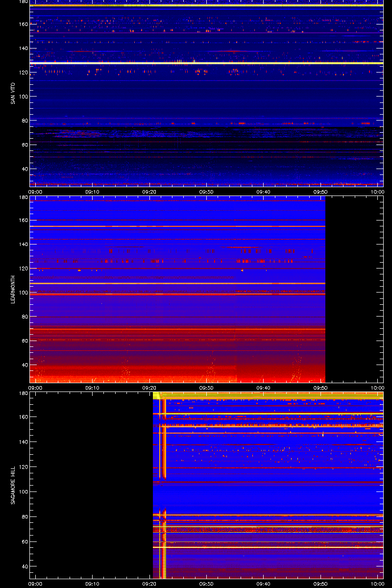
Task: Click the 09:00 tick under Sagamore Hill
Action: coord(35,584)
